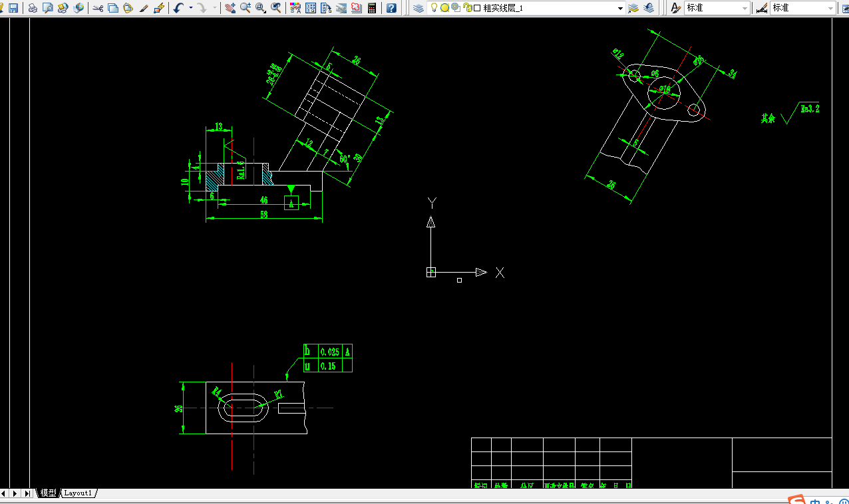The image size is (849, 504).
Task: Select the 46 dimension text
Action: coord(263,200)
